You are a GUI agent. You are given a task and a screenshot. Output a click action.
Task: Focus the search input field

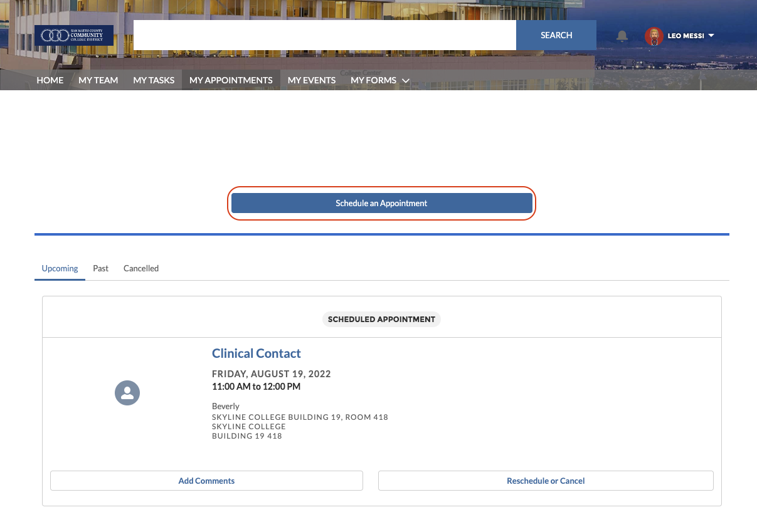[x=324, y=35]
